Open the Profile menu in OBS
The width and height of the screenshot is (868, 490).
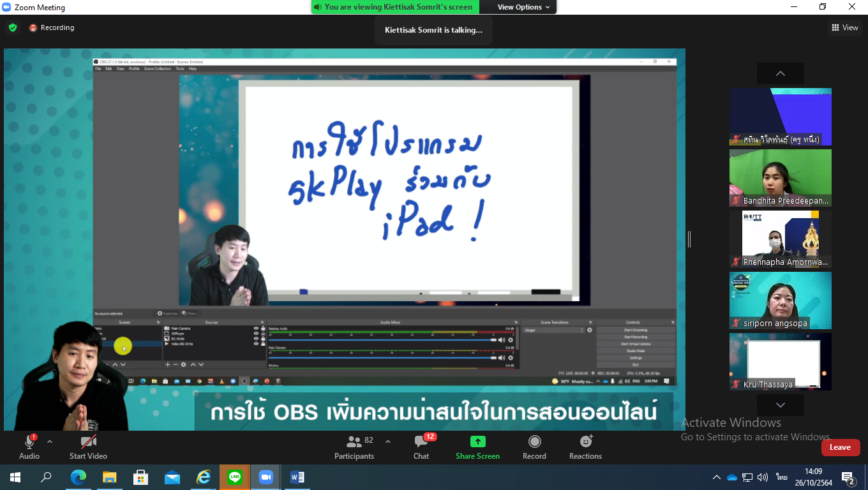click(x=134, y=68)
